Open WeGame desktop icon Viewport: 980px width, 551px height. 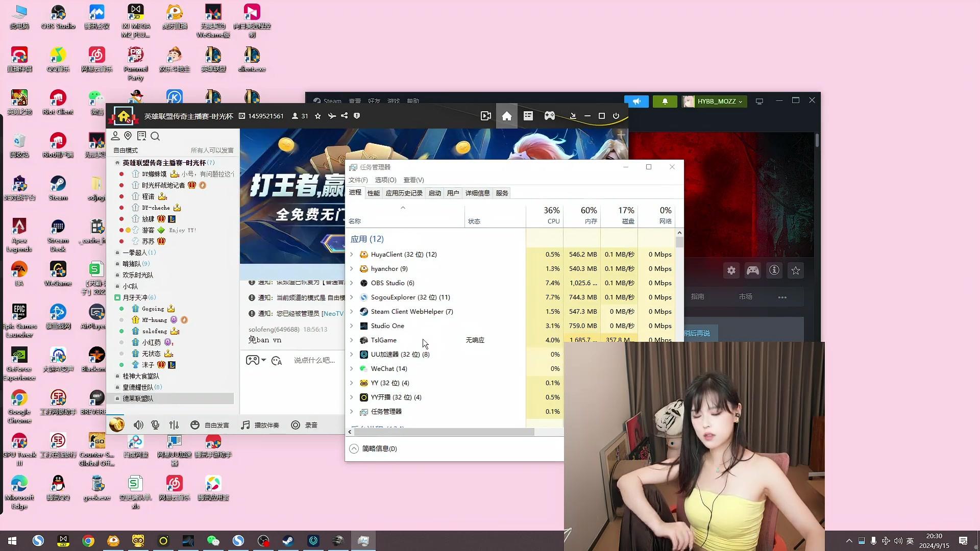click(x=58, y=274)
